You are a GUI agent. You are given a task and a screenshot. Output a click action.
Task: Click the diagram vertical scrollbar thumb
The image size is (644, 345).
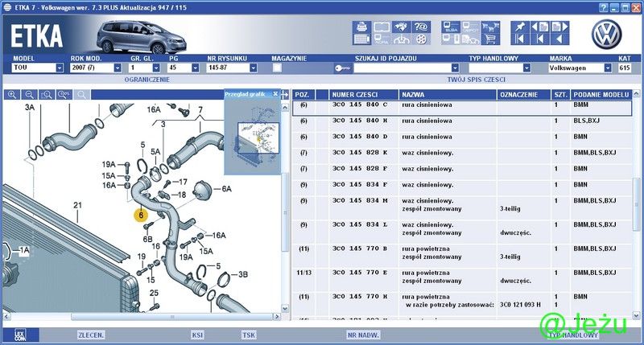pyautogui.click(x=285, y=212)
